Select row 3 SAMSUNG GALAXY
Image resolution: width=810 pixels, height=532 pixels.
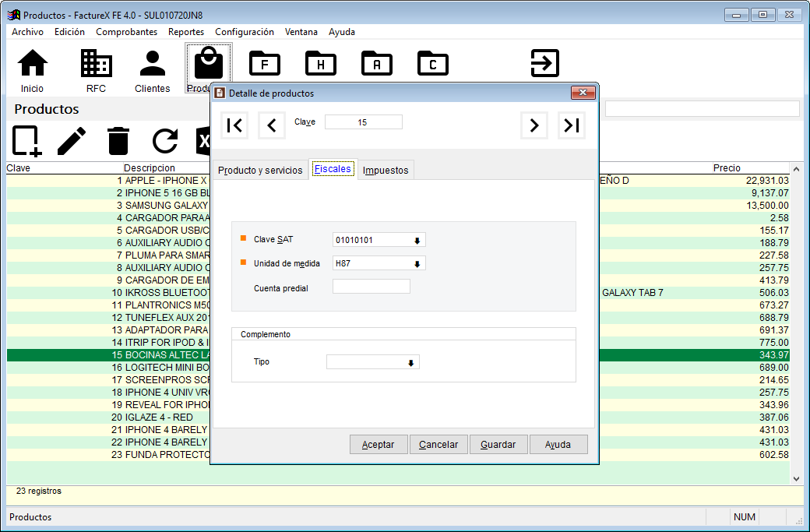click(x=398, y=206)
